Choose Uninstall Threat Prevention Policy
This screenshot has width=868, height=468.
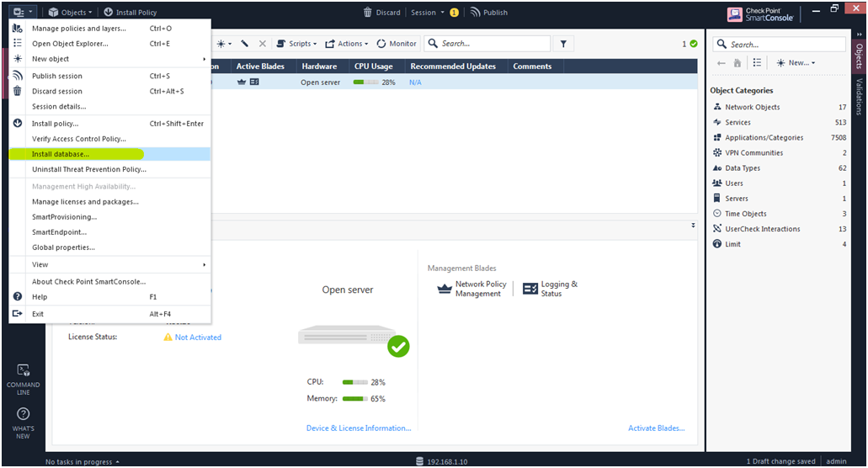[x=109, y=169]
